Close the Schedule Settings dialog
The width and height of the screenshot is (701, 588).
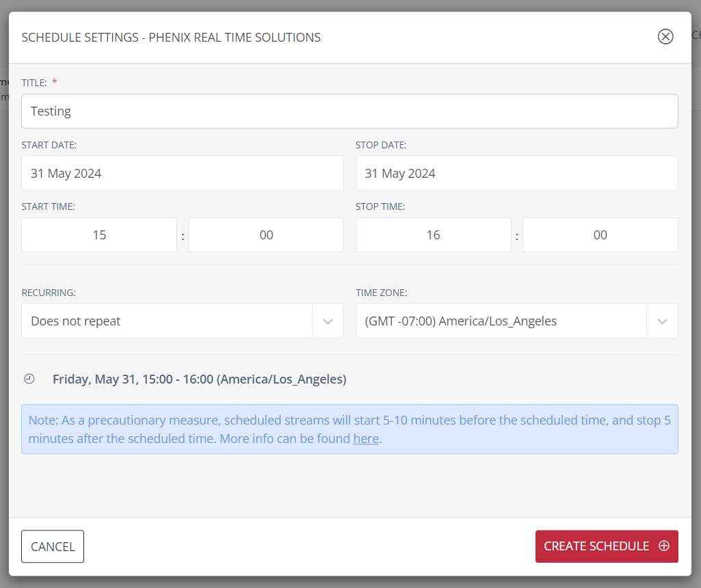(x=665, y=37)
